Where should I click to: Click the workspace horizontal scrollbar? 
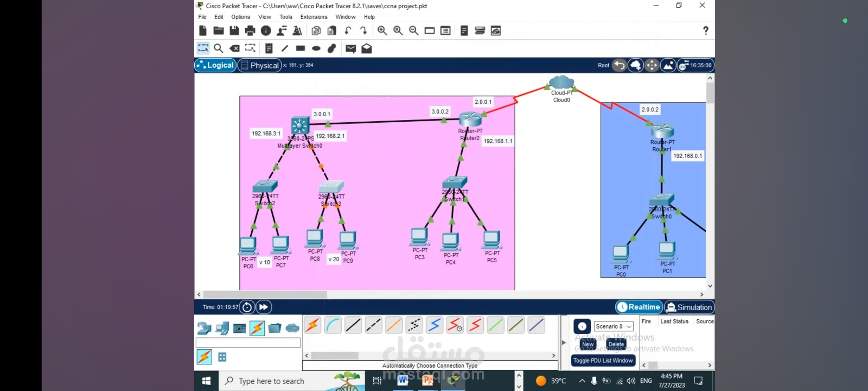click(x=265, y=294)
